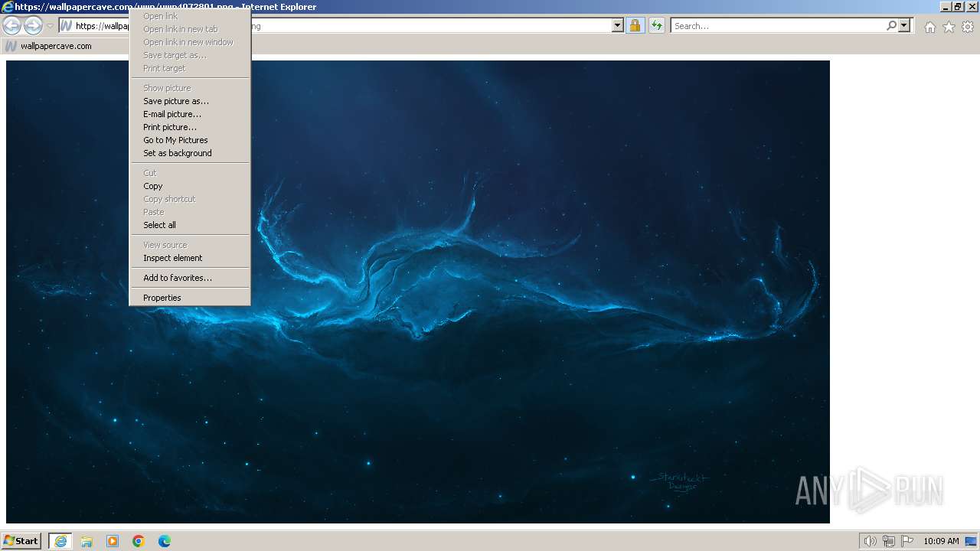Launch Microsoft Edge from taskbar

[165, 541]
